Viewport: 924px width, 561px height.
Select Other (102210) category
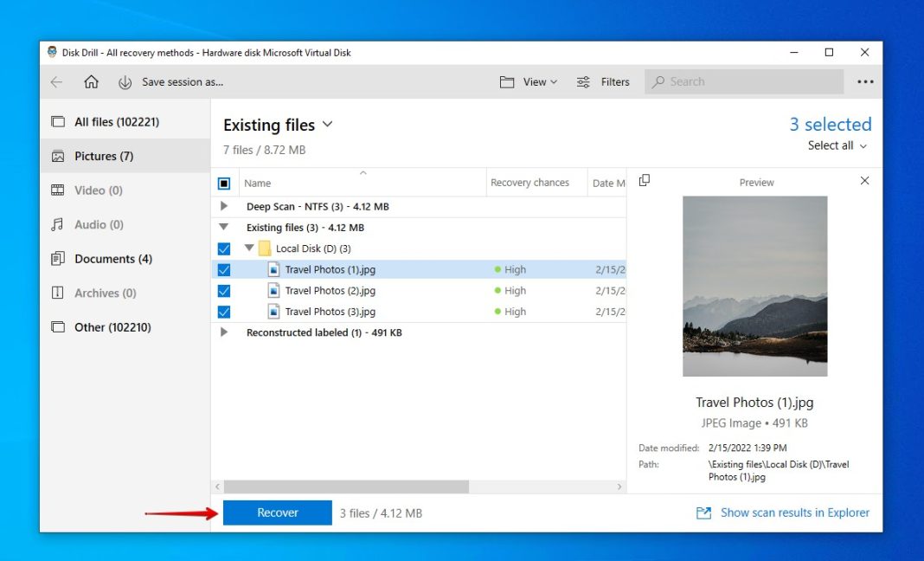click(125, 326)
